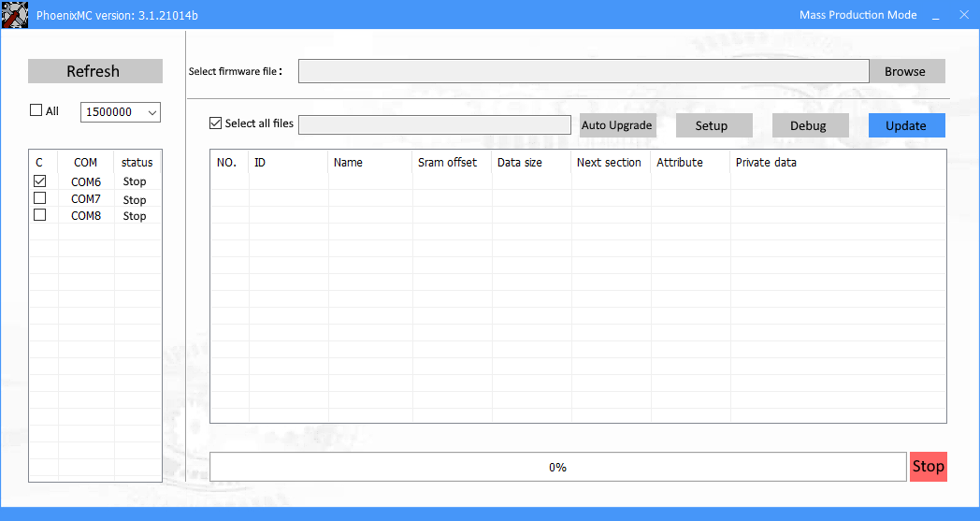Click the Name column header
Screen dimensions: 980x521
[x=348, y=163]
